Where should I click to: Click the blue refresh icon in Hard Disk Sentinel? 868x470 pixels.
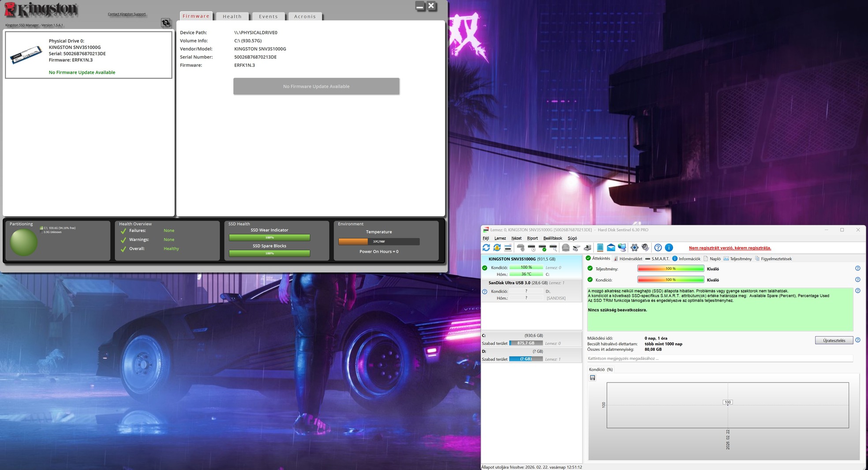pyautogui.click(x=486, y=248)
